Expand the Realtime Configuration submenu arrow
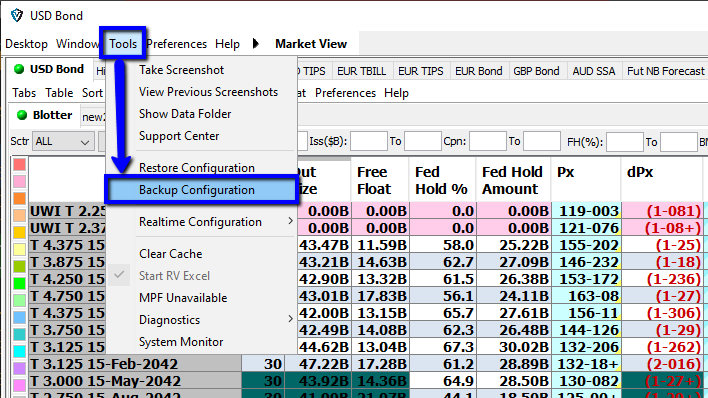Viewport: 708px width, 398px height. [290, 221]
